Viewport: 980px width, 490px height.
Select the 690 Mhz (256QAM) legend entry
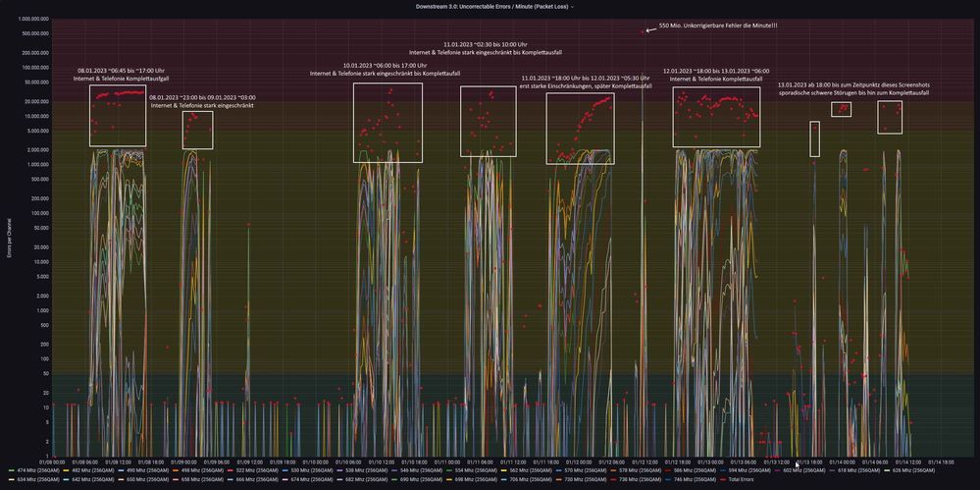[417, 479]
